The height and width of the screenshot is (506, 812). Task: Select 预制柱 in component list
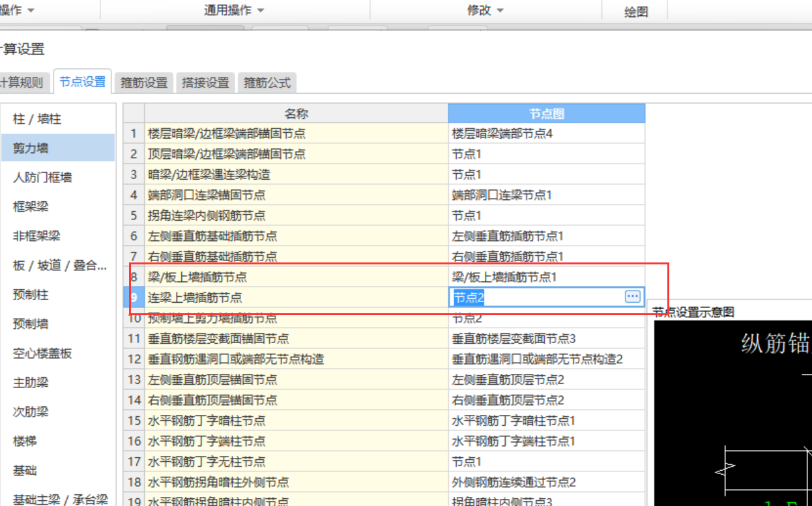click(x=57, y=294)
